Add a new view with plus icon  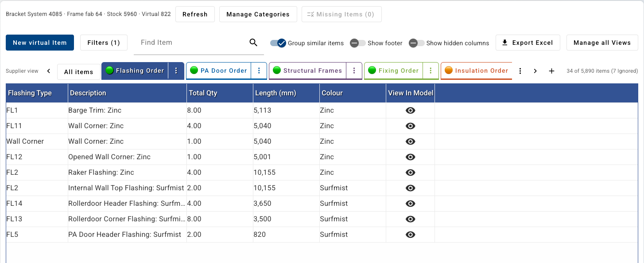551,71
